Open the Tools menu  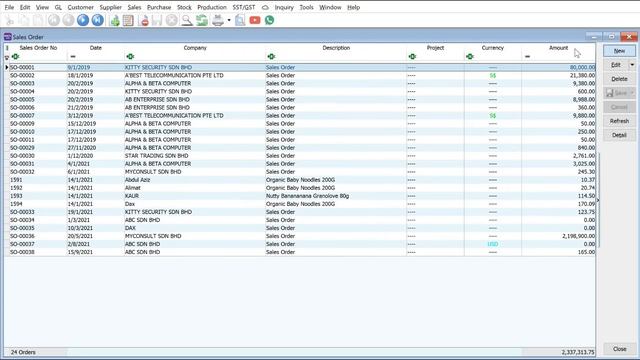click(x=306, y=7)
